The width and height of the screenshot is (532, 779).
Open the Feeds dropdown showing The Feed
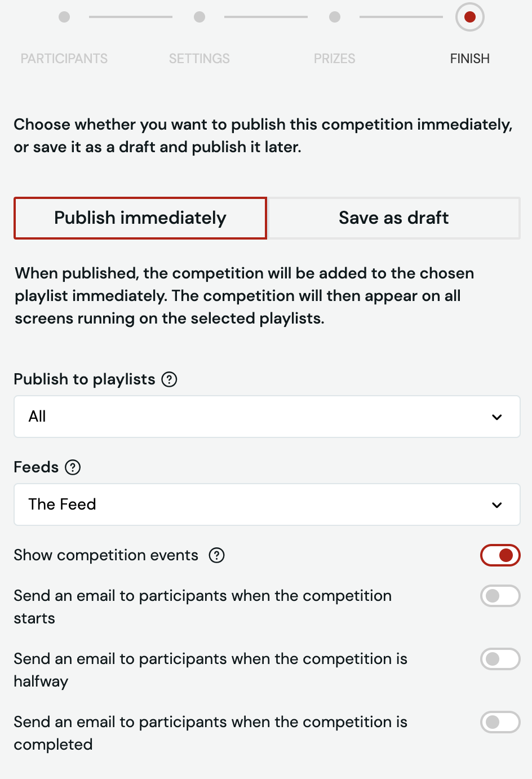point(267,504)
